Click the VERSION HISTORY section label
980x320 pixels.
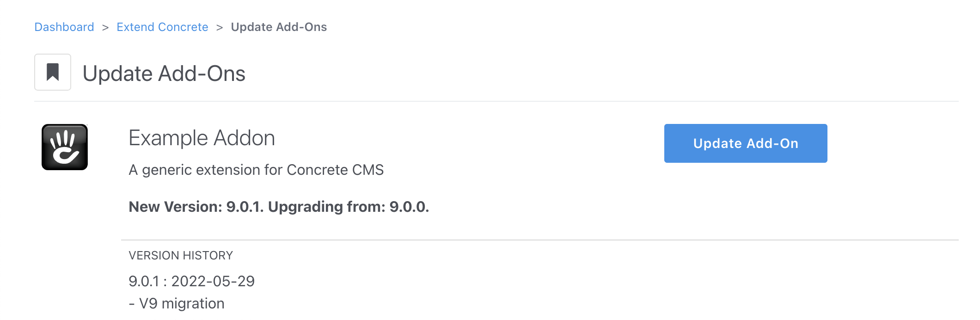click(x=181, y=255)
